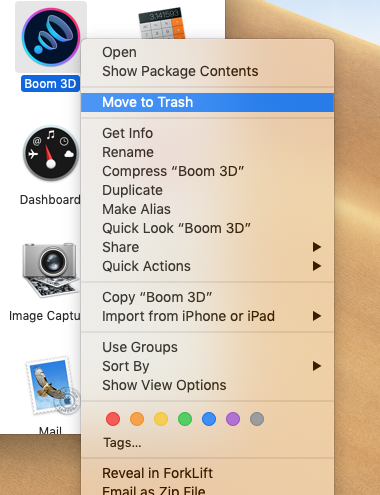Choose Email as Zip File
Image resolution: width=380 pixels, height=495 pixels.
(x=207, y=490)
